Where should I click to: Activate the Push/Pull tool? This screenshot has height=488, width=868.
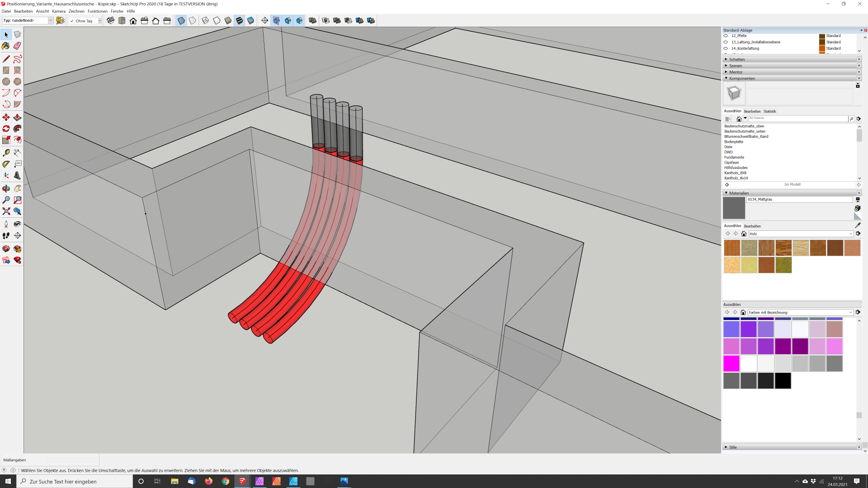pyautogui.click(x=17, y=117)
